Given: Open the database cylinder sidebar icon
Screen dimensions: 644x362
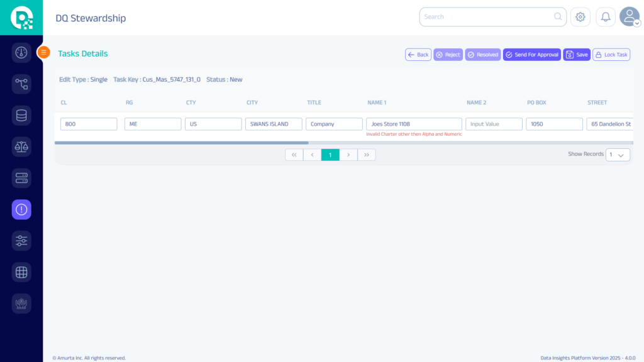Looking at the screenshot, I should click(x=21, y=115).
